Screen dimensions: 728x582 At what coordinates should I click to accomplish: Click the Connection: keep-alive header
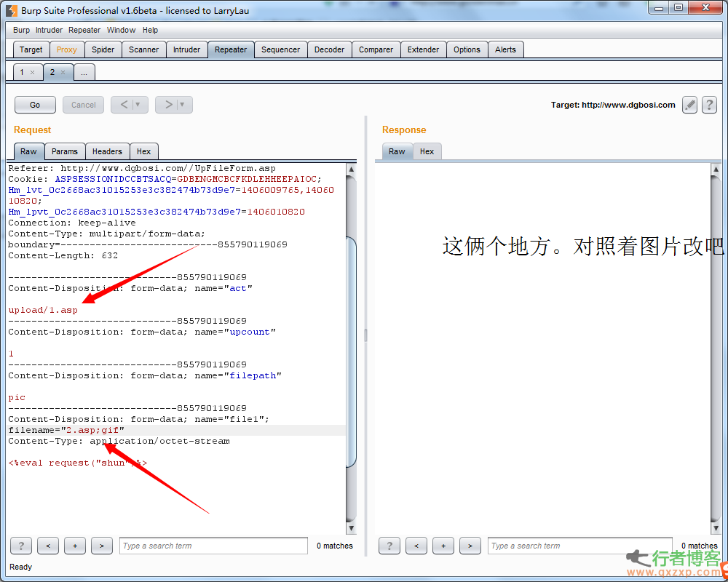[x=72, y=223]
